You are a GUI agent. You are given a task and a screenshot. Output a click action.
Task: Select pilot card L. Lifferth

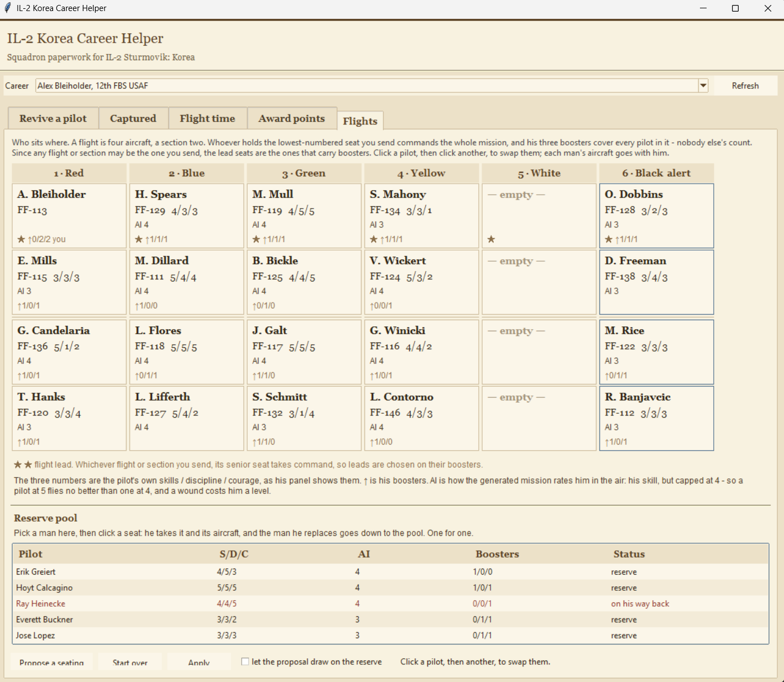pos(186,418)
